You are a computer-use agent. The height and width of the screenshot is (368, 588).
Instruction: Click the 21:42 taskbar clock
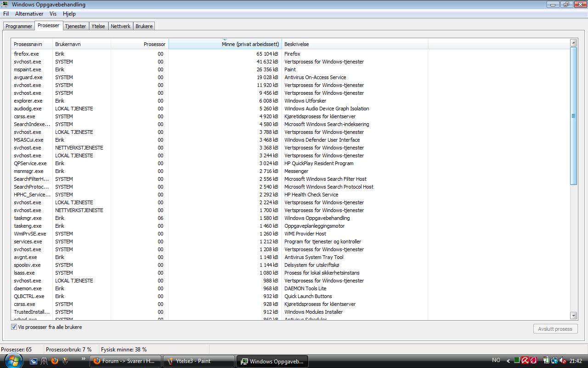pos(576,361)
